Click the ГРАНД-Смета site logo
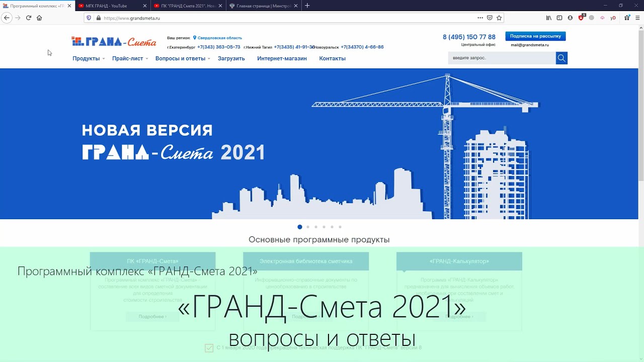Image resolution: width=644 pixels, height=362 pixels. (114, 41)
